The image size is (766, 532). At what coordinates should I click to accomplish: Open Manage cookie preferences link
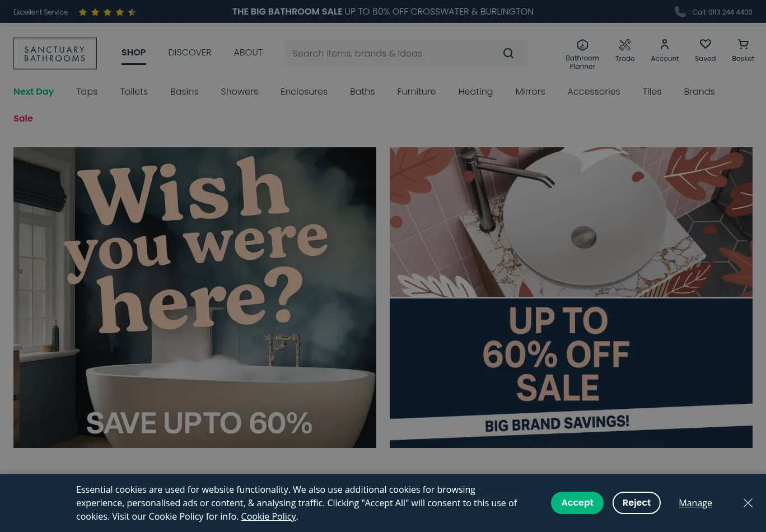695,503
